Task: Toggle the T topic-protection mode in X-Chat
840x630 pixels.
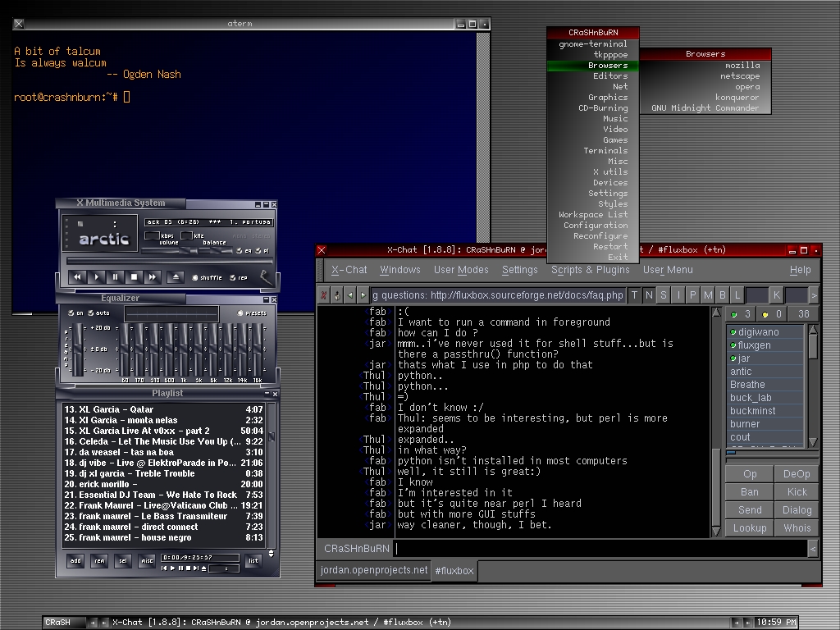Action: point(634,295)
